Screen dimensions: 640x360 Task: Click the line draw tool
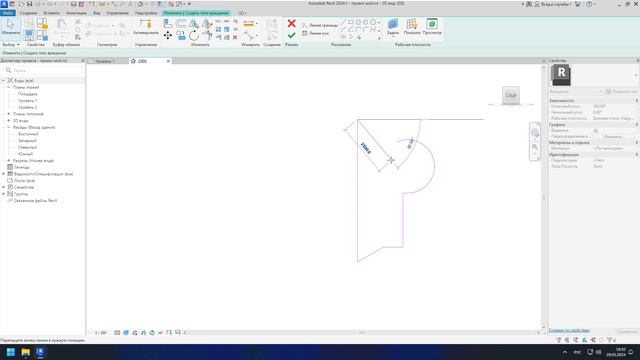pyautogui.click(x=343, y=22)
